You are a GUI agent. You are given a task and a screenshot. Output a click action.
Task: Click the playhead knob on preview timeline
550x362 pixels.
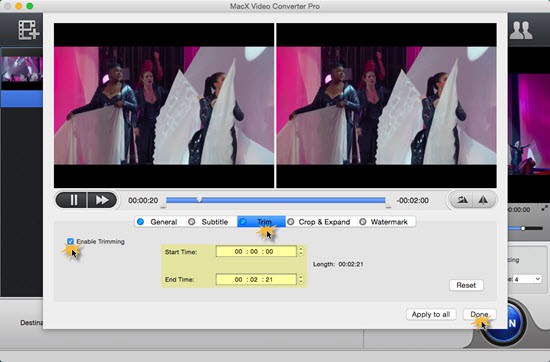tap(199, 199)
